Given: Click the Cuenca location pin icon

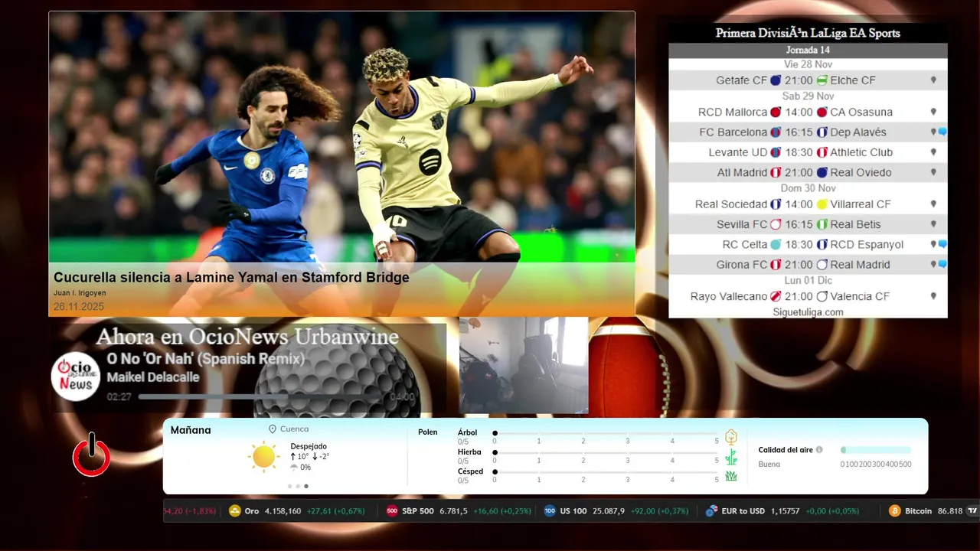Looking at the screenshot, I should pos(272,429).
